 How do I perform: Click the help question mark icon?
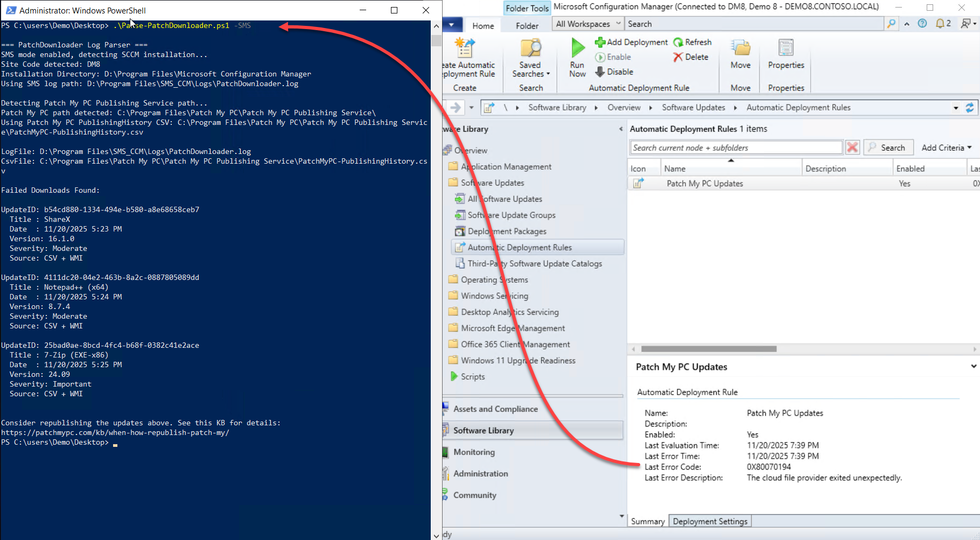click(922, 24)
